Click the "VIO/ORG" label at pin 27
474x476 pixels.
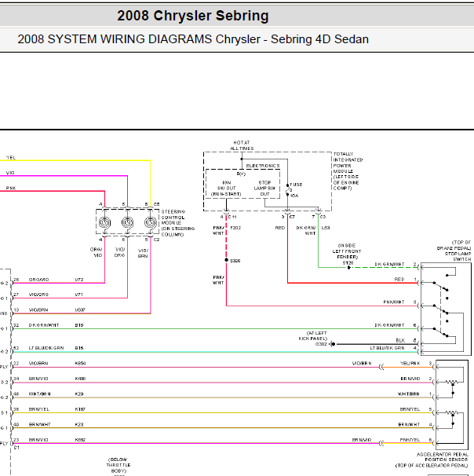38,295
